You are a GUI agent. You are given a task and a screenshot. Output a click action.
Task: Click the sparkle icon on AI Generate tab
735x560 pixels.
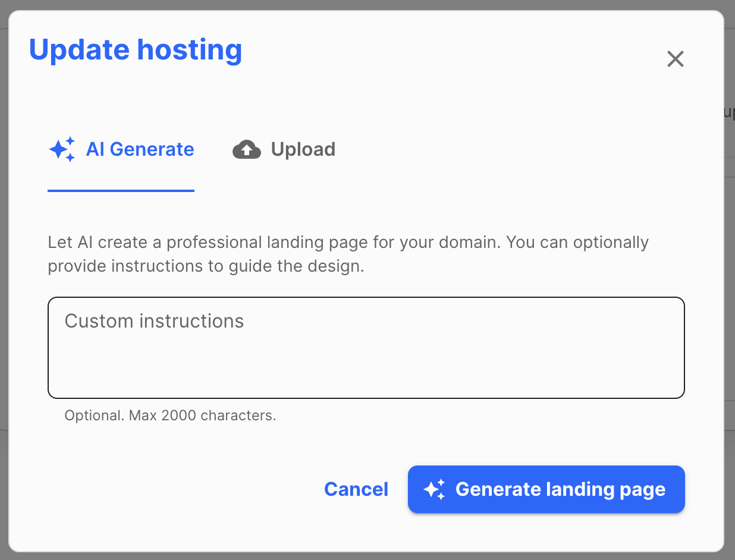[62, 149]
